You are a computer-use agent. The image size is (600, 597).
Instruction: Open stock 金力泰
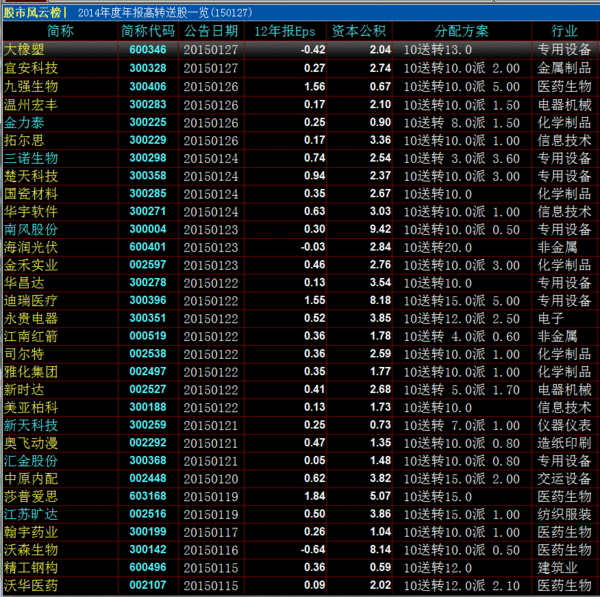24,122
